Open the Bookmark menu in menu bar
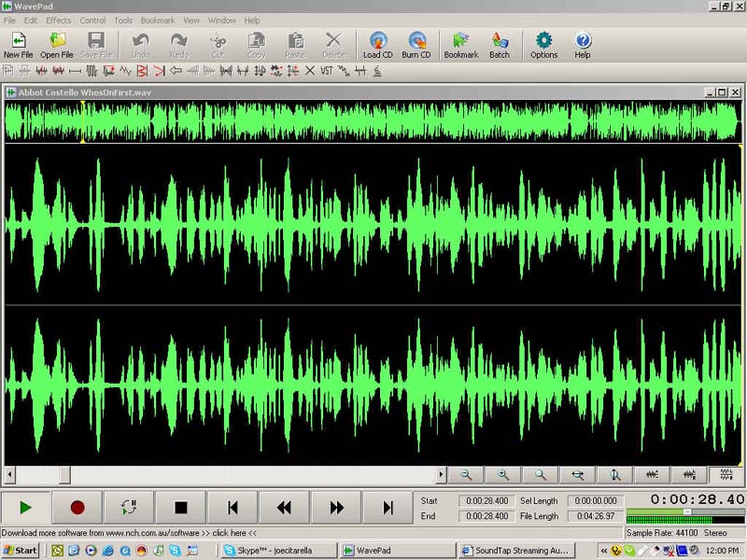747x560 pixels. pos(158,21)
